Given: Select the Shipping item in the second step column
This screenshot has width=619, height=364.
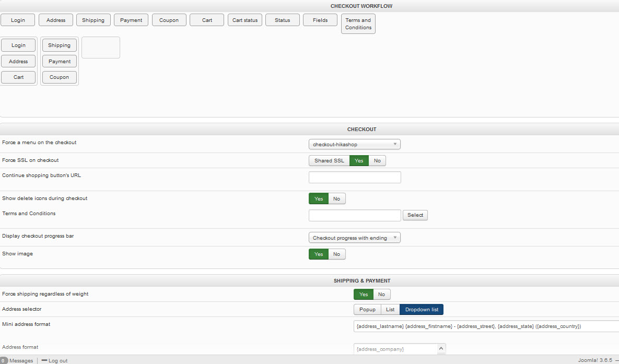Looking at the screenshot, I should [59, 45].
